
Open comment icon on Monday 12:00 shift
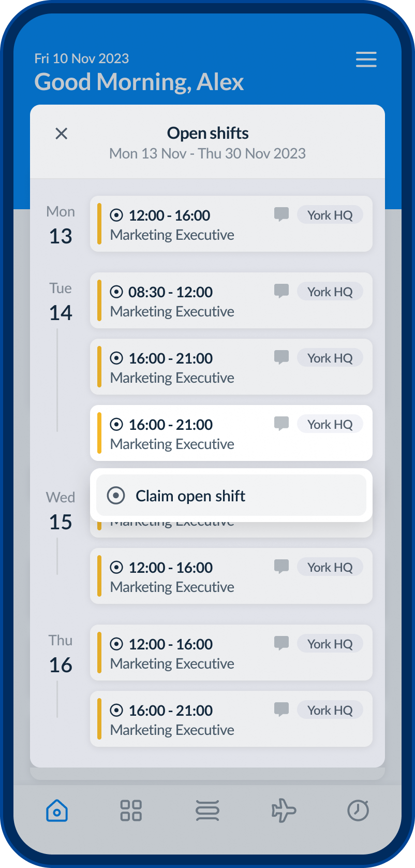click(281, 214)
